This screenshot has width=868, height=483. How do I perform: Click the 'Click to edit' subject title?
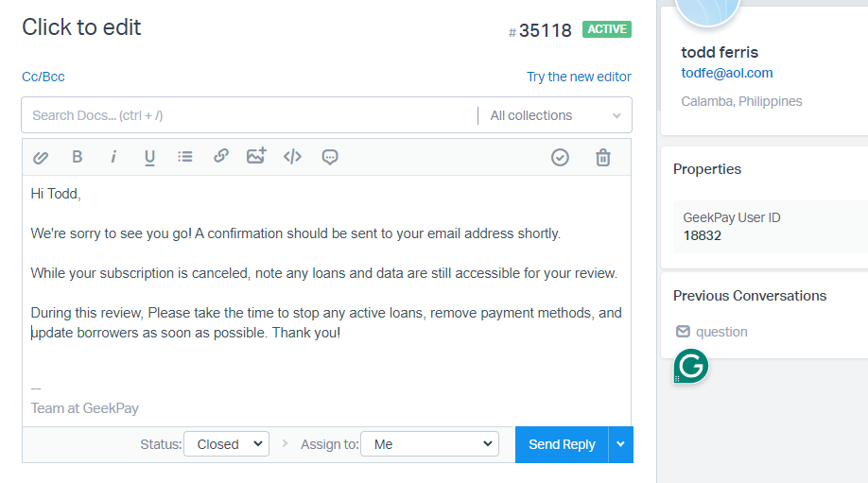point(81,27)
